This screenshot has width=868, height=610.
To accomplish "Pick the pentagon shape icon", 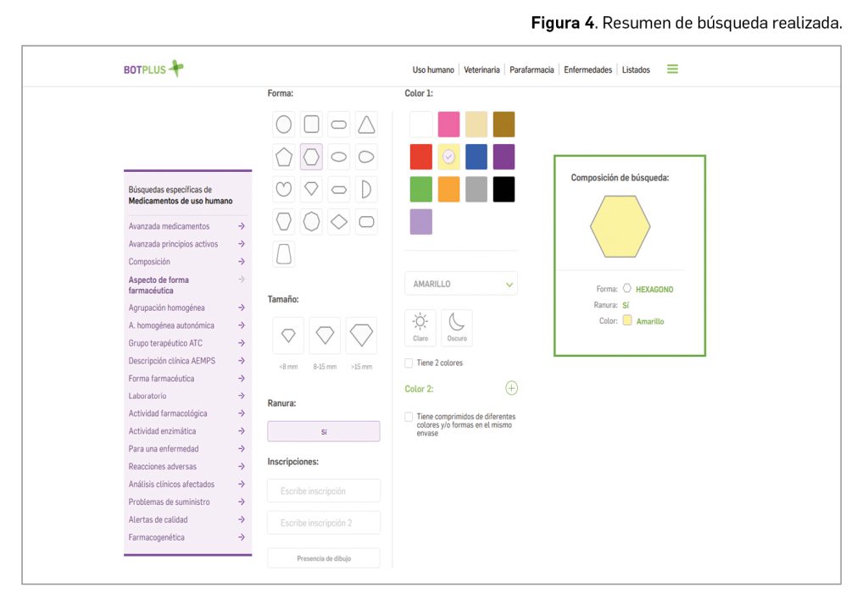I will tap(284, 157).
